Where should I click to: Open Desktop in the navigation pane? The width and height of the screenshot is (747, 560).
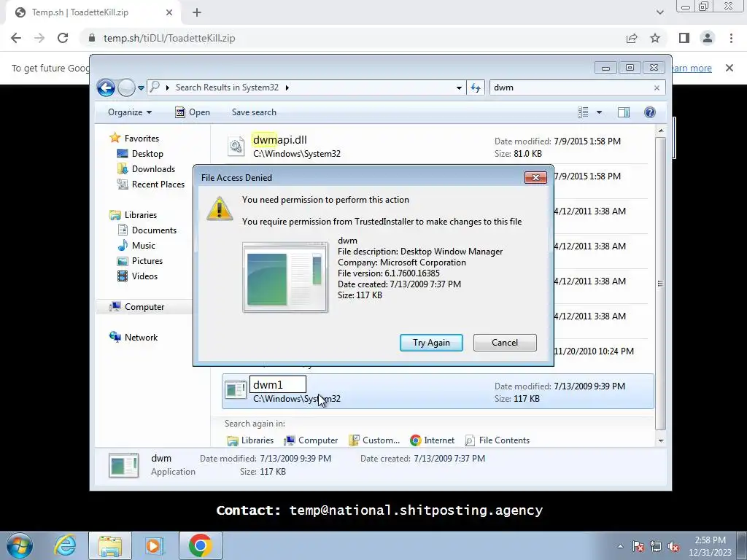pos(140,154)
